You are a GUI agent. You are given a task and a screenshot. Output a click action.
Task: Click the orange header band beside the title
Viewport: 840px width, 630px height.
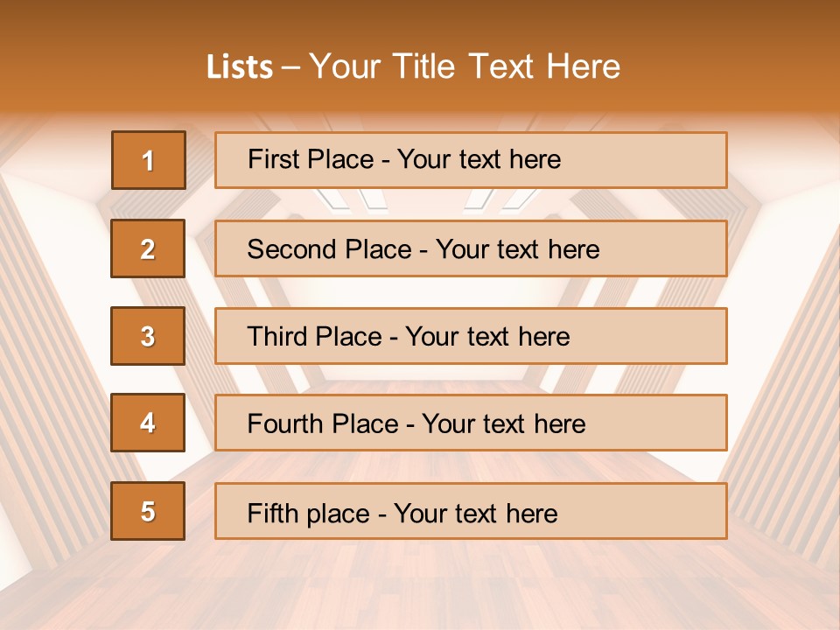click(729, 59)
